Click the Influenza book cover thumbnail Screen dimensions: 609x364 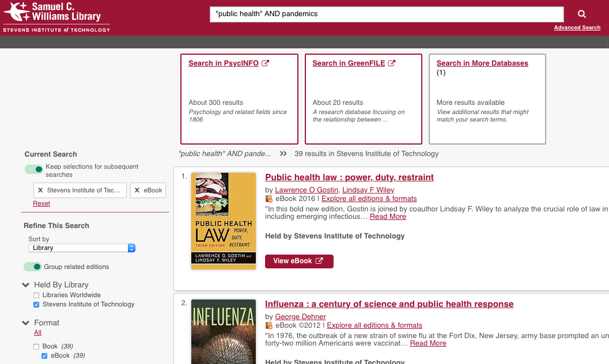coord(224,332)
